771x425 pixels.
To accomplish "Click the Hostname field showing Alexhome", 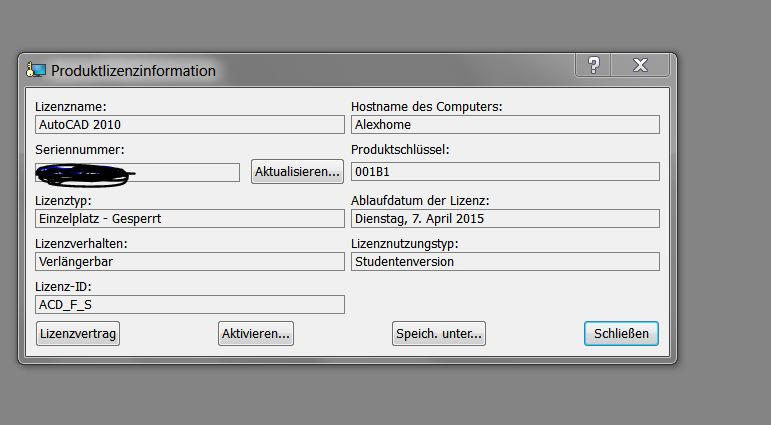I will (505, 124).
